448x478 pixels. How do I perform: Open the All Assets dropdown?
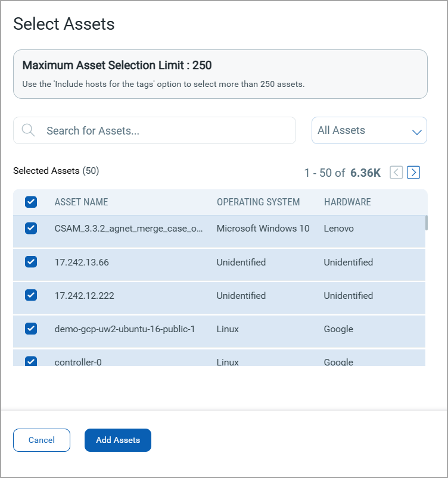pyautogui.click(x=369, y=130)
